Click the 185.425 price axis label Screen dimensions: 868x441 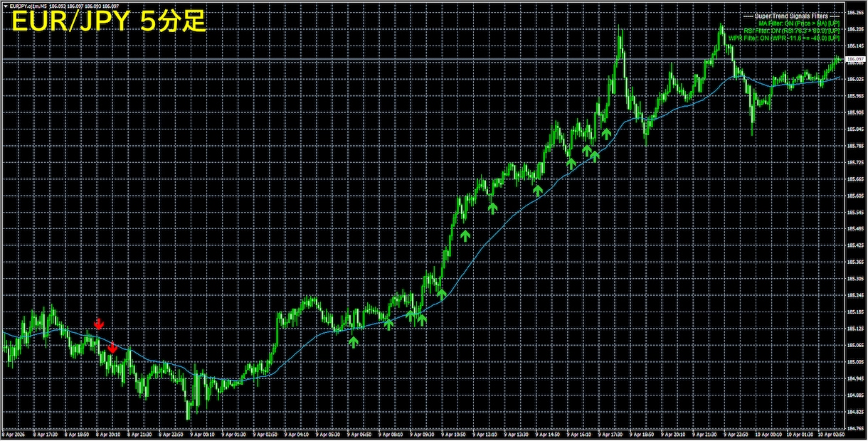855,246
